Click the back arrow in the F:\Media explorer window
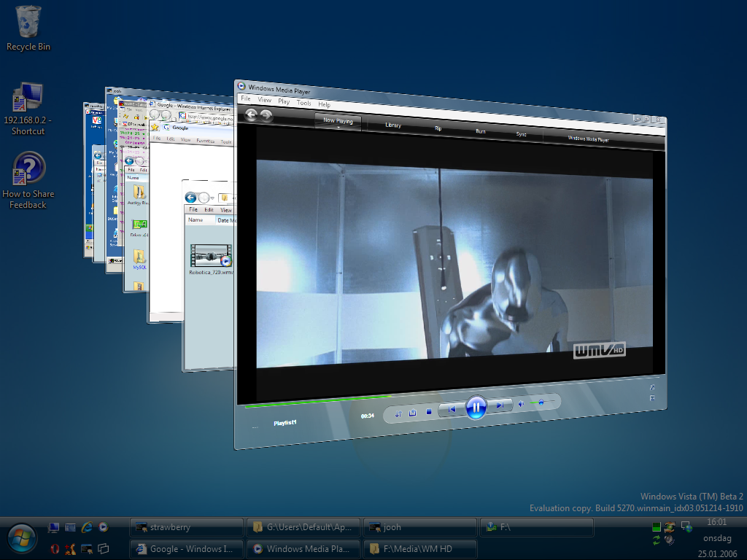747x560 pixels. tap(190, 198)
